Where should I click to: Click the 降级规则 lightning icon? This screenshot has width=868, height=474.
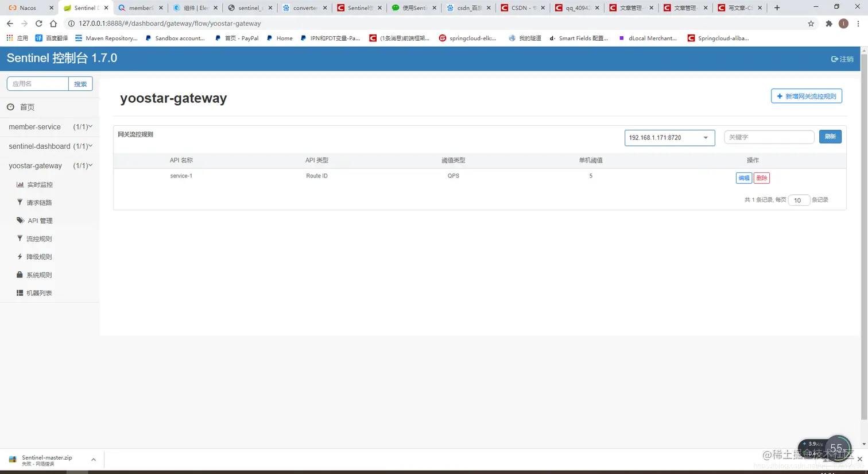point(20,256)
